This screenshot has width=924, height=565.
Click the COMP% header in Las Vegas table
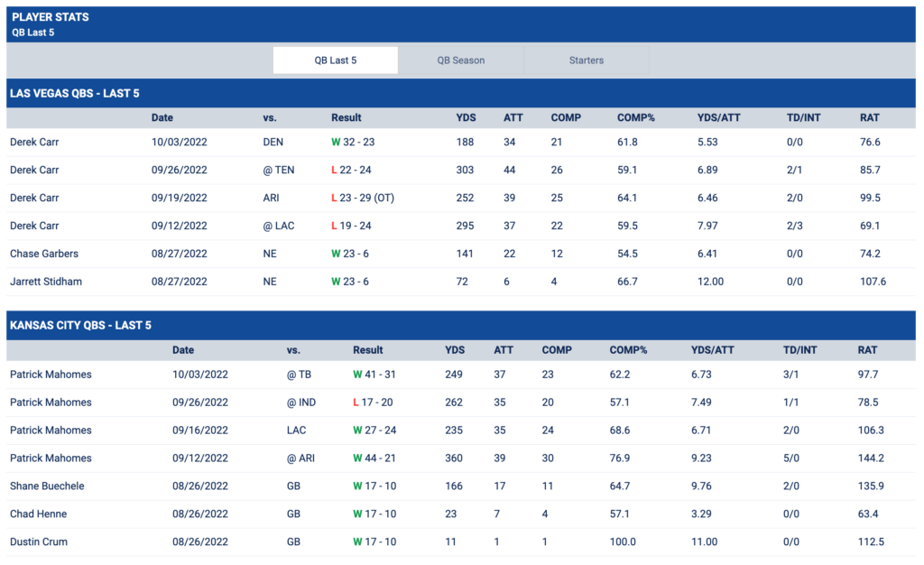click(x=636, y=118)
